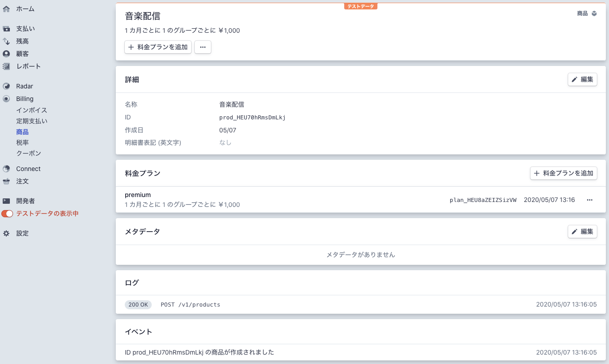Click 料金プランを追加 button under product title
Viewport: 609px width, 364px height.
point(158,47)
